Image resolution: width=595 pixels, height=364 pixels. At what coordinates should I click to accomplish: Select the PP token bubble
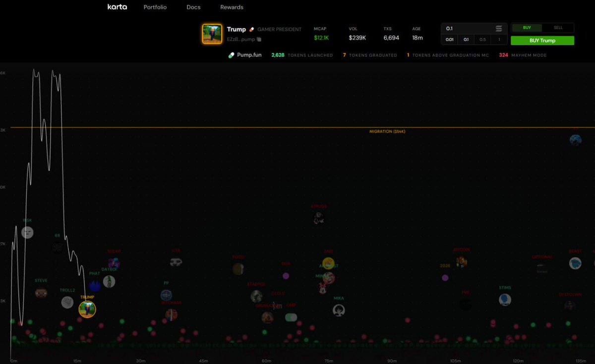coord(167,295)
